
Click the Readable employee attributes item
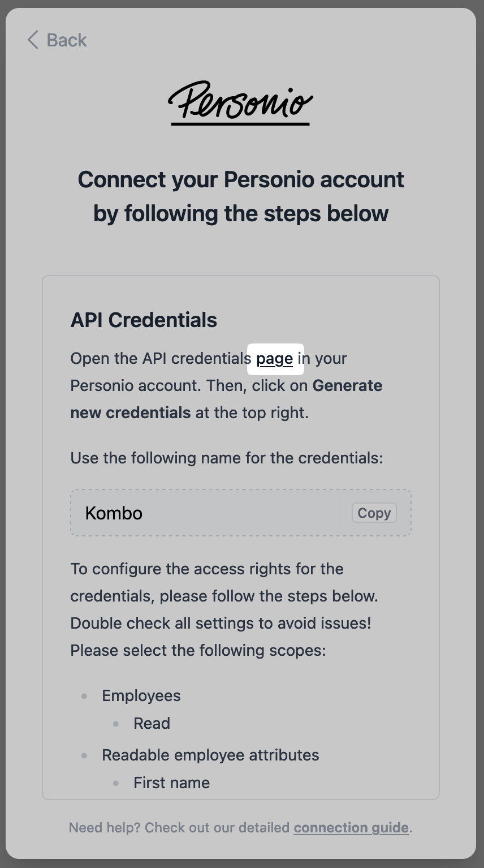[210, 755]
